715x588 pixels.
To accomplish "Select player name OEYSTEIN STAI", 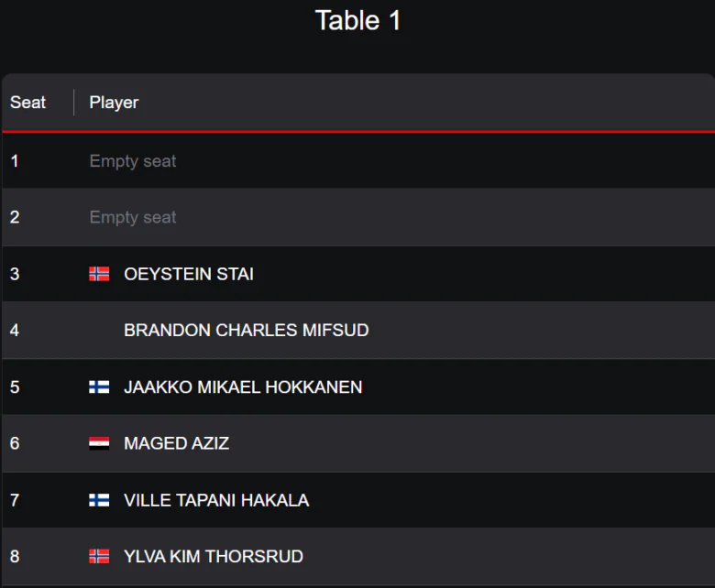I will tap(189, 274).
